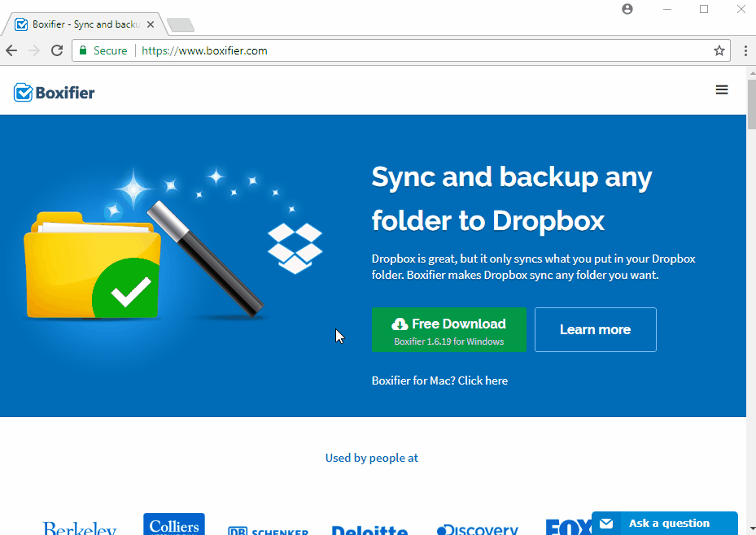Click the Dropbox is great description paragraph

[x=534, y=267]
